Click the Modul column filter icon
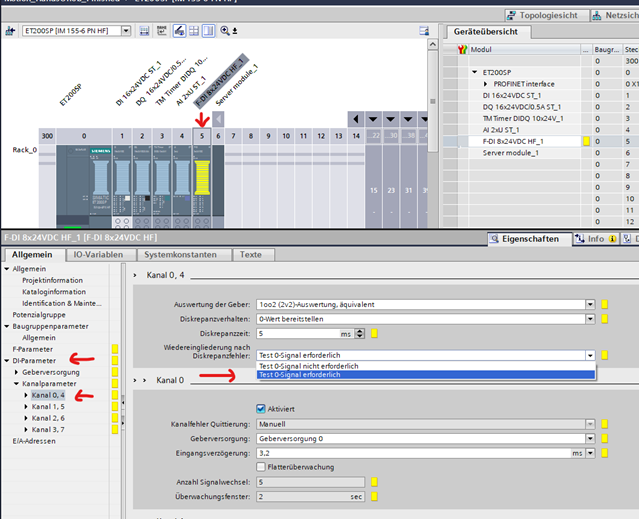This screenshot has width=639, height=519. coord(461,49)
